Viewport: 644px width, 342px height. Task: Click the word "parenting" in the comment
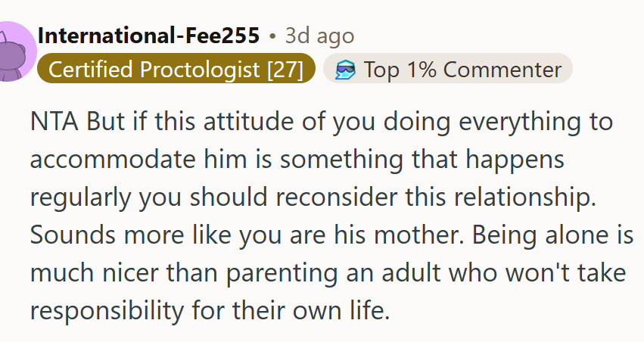(x=282, y=274)
